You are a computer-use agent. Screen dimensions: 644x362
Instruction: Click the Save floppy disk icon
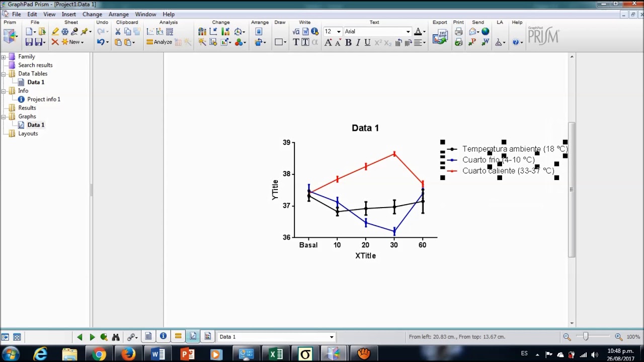pyautogui.click(x=29, y=42)
